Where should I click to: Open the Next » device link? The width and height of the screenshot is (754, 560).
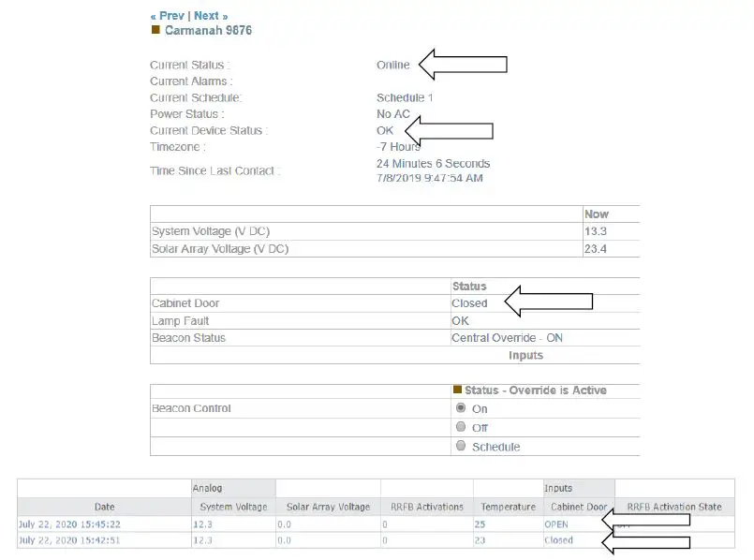click(x=211, y=16)
